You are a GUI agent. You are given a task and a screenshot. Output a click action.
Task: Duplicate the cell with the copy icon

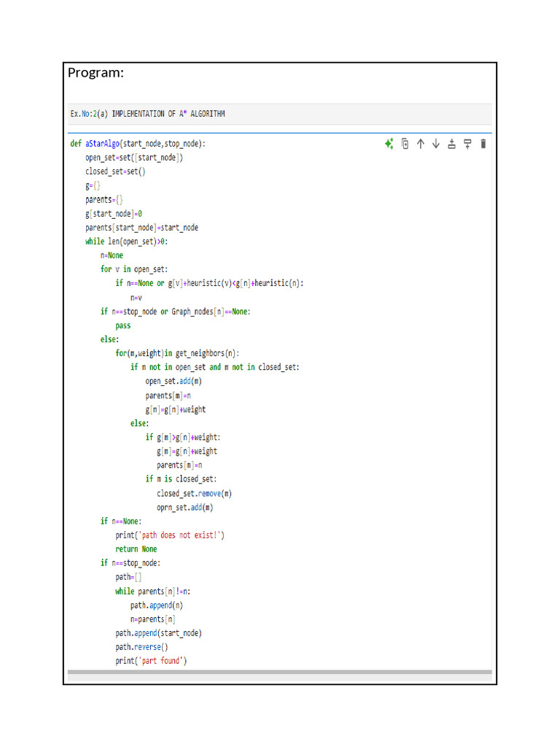click(405, 144)
